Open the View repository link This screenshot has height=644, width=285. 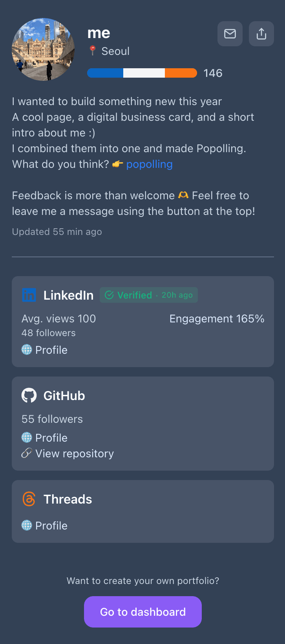coord(74,453)
